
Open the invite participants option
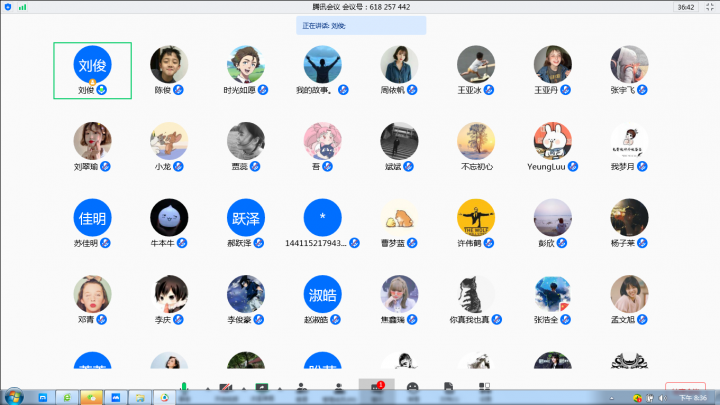(301, 387)
